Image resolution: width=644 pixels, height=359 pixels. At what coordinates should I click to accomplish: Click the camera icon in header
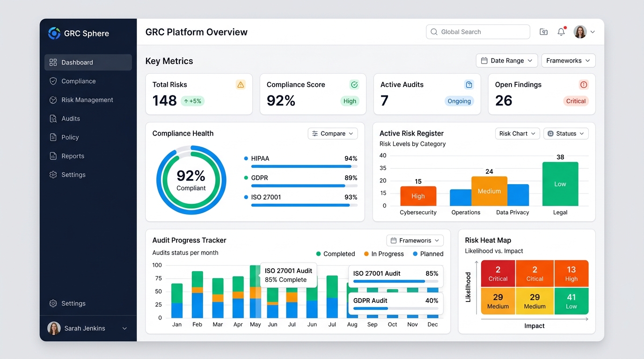coord(543,32)
